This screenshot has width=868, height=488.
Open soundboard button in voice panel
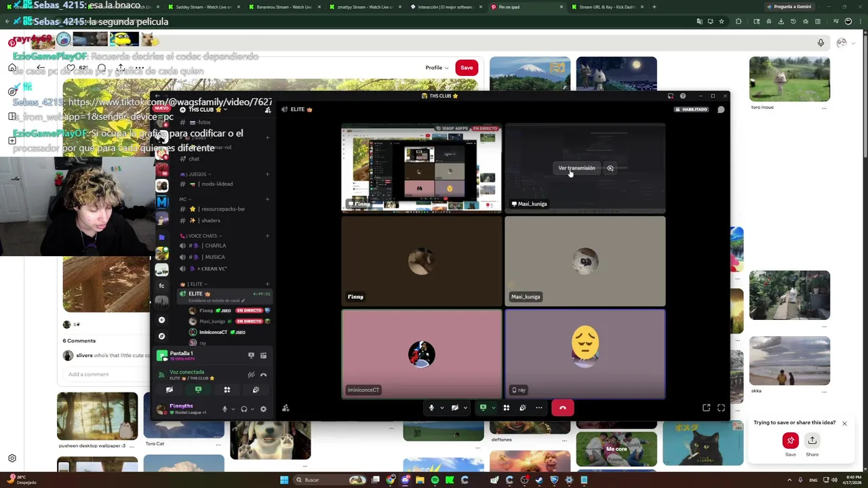tap(256, 390)
